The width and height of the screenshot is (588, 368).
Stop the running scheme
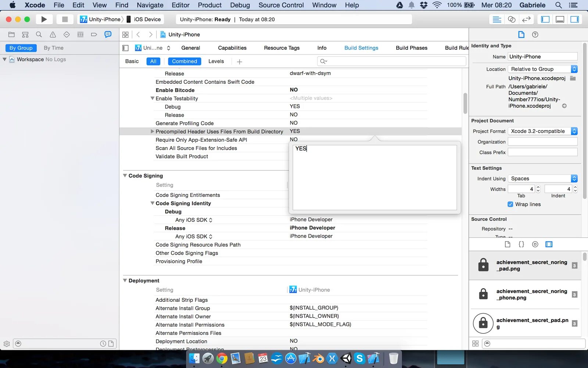pyautogui.click(x=65, y=19)
